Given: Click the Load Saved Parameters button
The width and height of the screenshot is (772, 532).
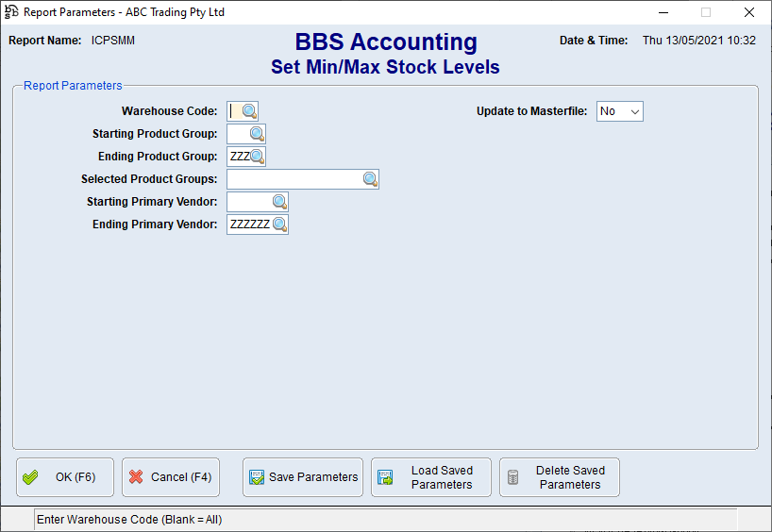Looking at the screenshot, I should [x=430, y=477].
